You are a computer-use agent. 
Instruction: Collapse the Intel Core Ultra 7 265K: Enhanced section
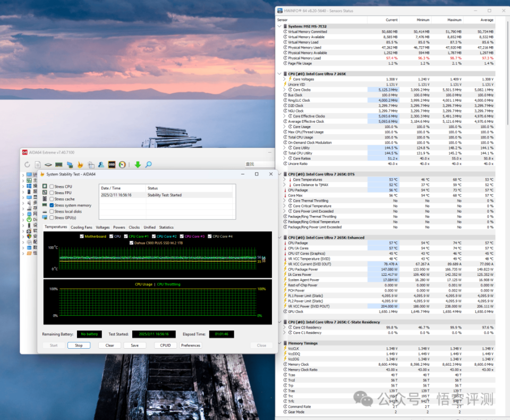pyautogui.click(x=279, y=238)
